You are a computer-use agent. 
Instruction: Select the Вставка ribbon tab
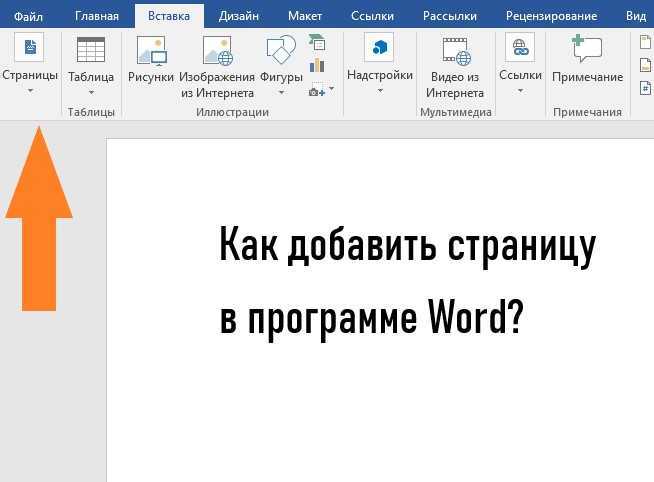click(x=169, y=16)
